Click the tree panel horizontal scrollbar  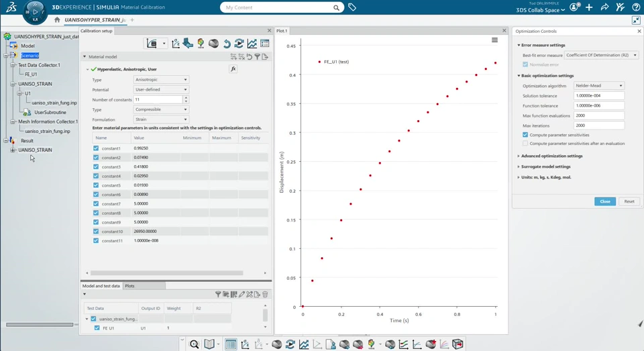pyautogui.click(x=40, y=325)
